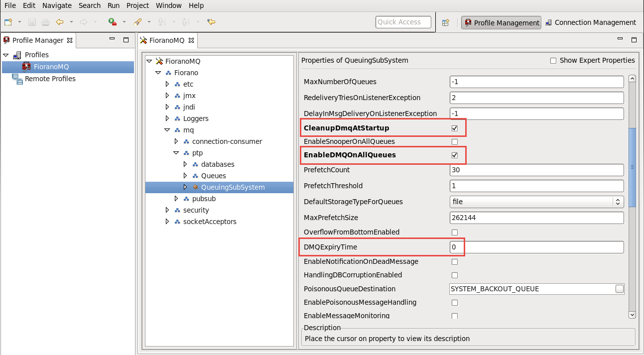This screenshot has width=644, height=355.
Task: Click the DMQExpiryTime input field
Action: [x=536, y=247]
